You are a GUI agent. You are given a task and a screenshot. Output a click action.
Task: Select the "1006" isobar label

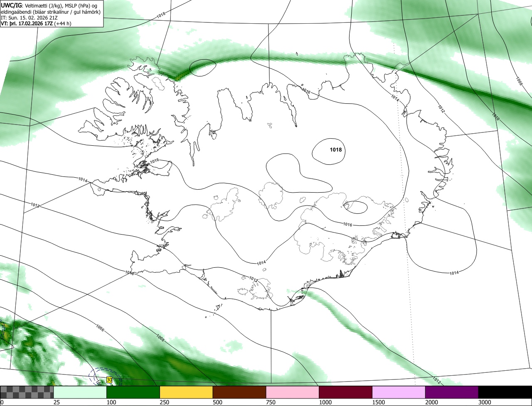coord(100,328)
